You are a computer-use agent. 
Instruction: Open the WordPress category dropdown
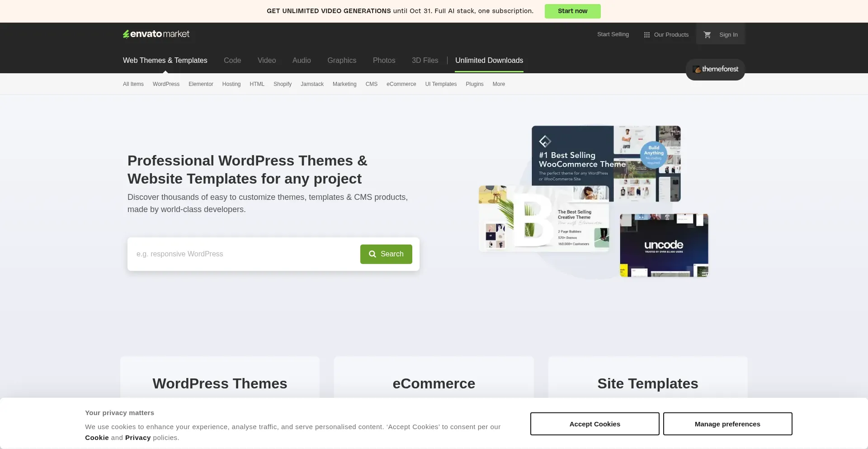point(166,84)
